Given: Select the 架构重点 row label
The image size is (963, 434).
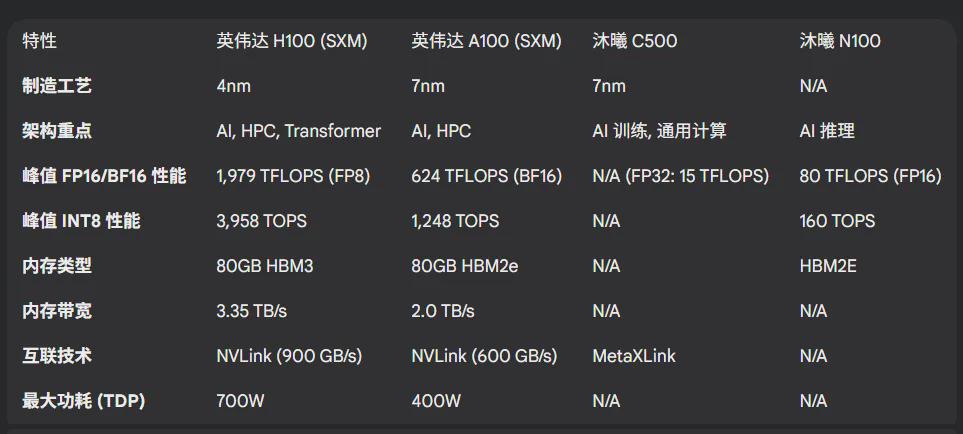Looking at the screenshot, I should point(57,131).
